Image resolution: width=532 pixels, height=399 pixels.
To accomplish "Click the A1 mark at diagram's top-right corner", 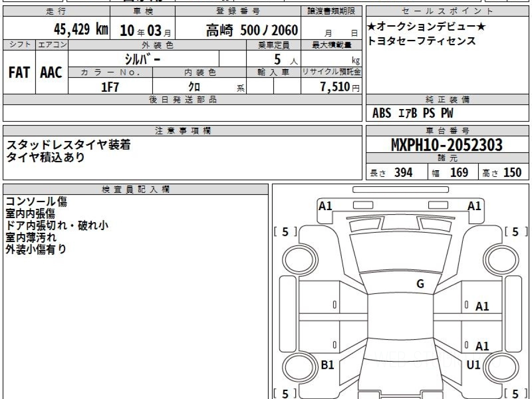I will [474, 206].
